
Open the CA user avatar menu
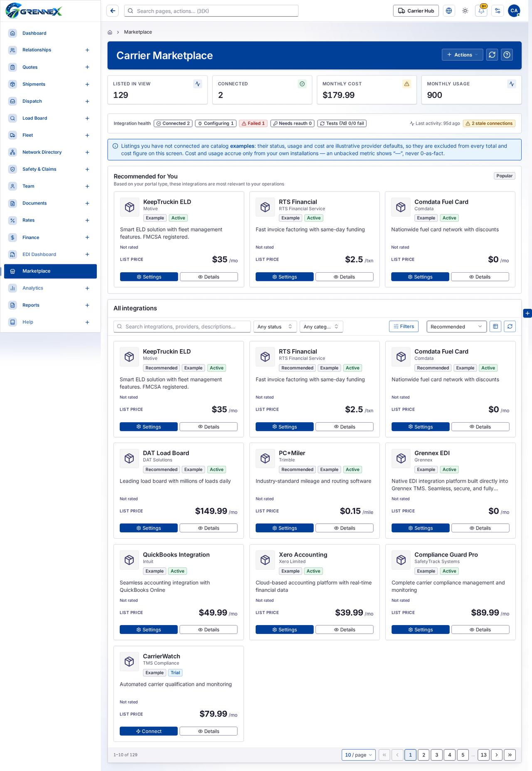coord(514,11)
